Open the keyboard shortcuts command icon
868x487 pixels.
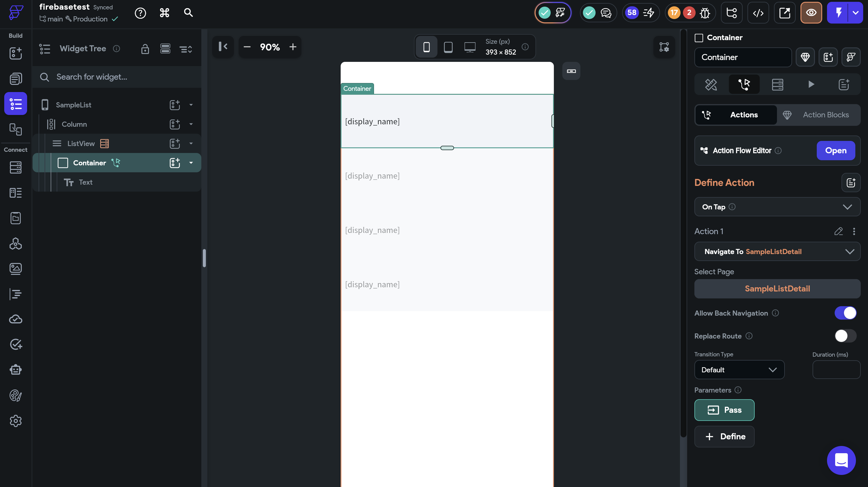pyautogui.click(x=165, y=13)
